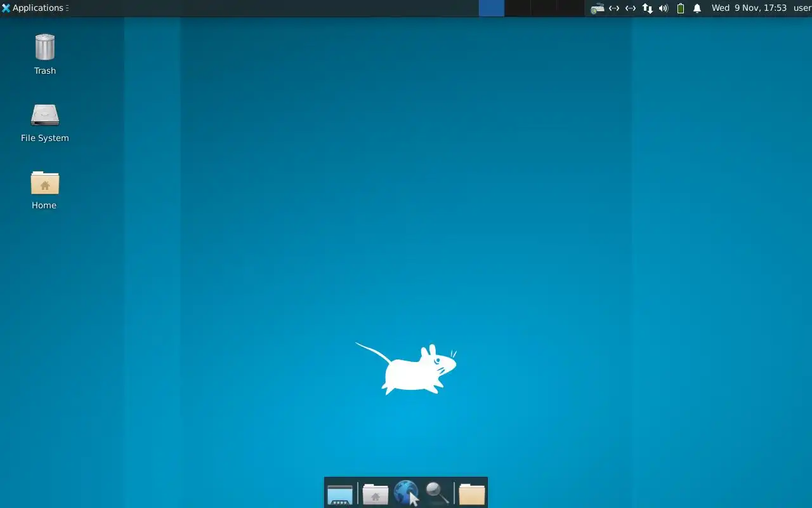Open Application Finder magnifier icon
This screenshot has height=508, width=812.
click(437, 493)
